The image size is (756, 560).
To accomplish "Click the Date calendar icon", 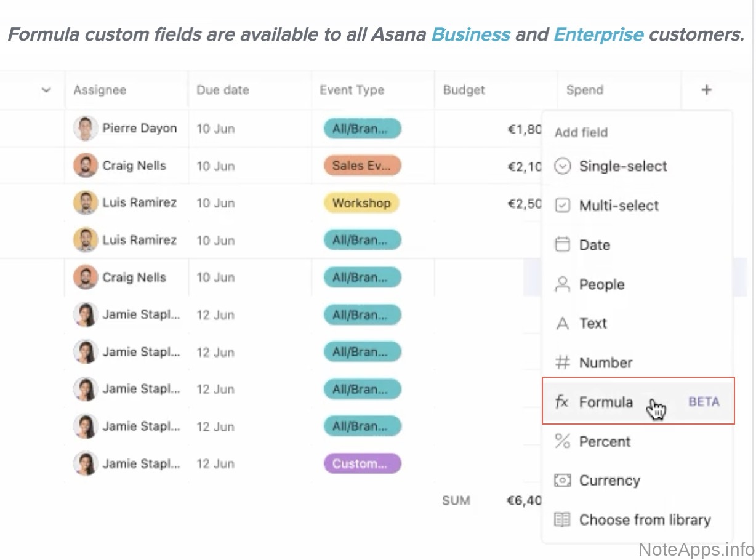I will [x=562, y=245].
